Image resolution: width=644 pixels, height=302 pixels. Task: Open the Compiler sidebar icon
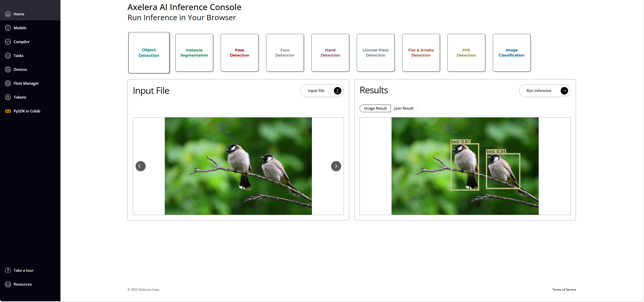[x=8, y=42]
